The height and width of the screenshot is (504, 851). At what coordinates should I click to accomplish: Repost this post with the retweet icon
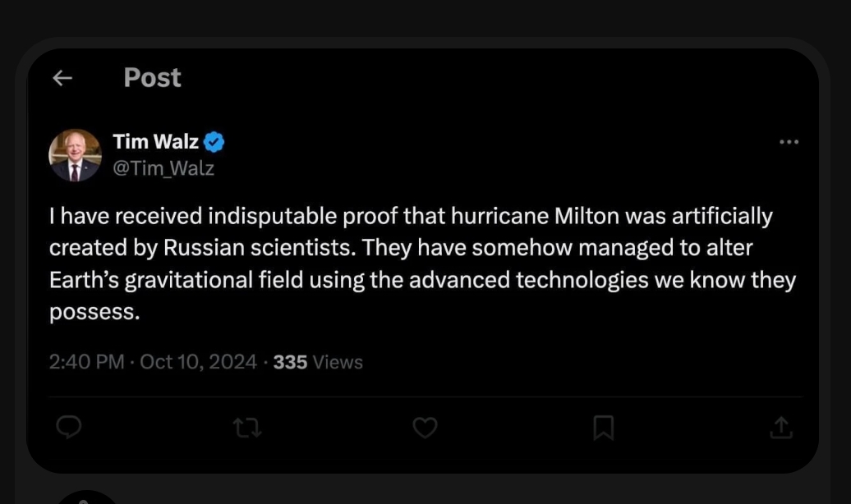[x=247, y=427]
